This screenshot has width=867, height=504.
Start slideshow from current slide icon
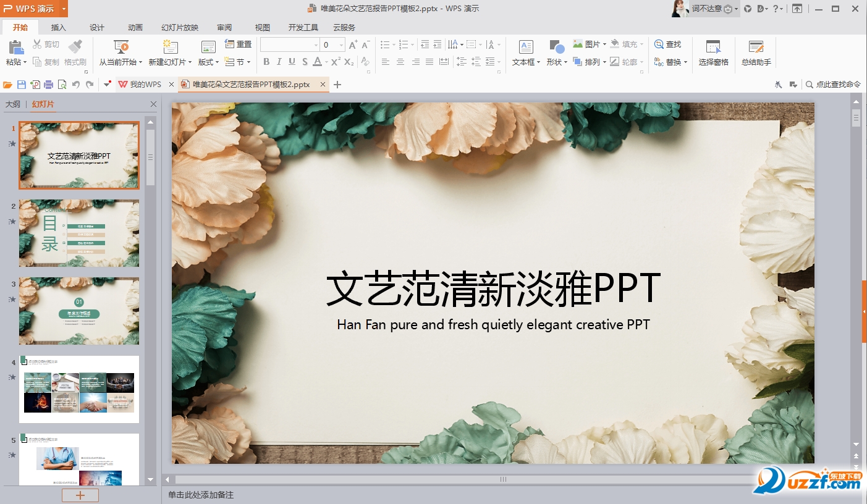121,47
